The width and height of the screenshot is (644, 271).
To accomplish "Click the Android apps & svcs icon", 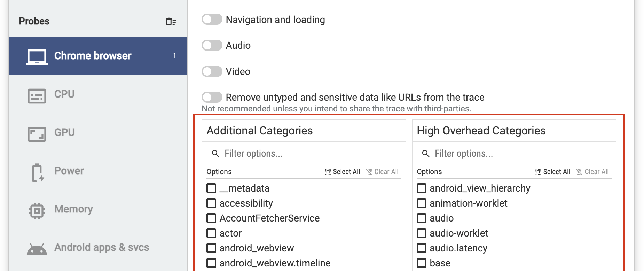I will tap(37, 249).
